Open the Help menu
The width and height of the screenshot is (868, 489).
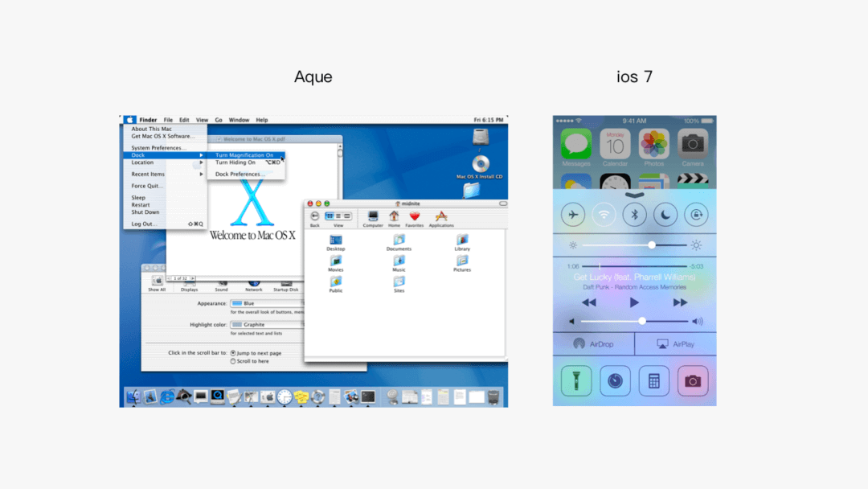tap(262, 120)
